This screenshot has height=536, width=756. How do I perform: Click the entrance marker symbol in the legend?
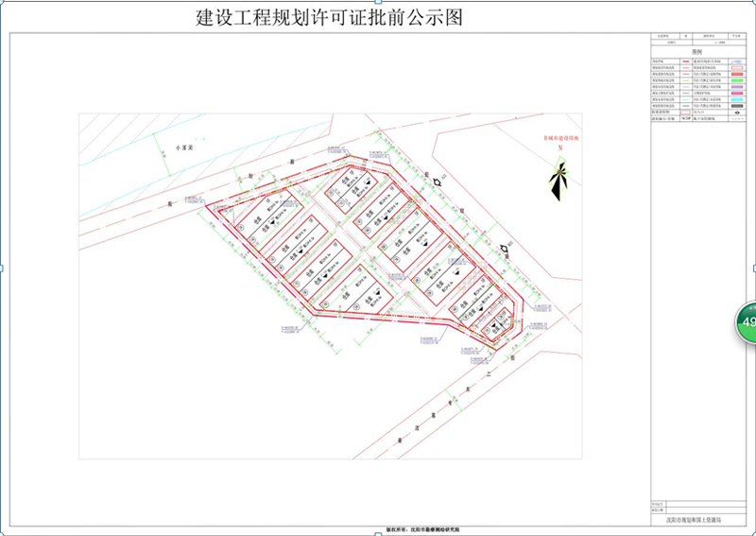pos(737,112)
